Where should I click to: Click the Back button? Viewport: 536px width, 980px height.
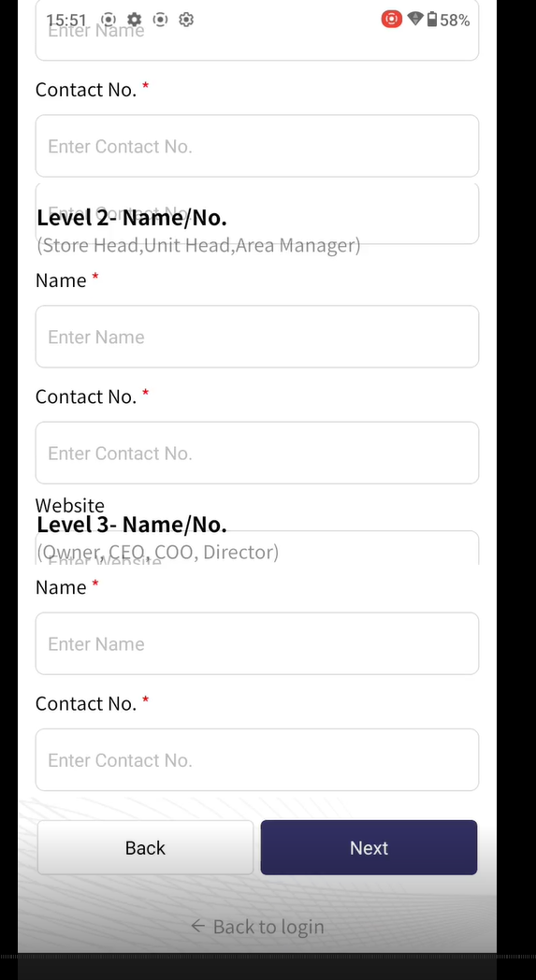click(x=145, y=847)
